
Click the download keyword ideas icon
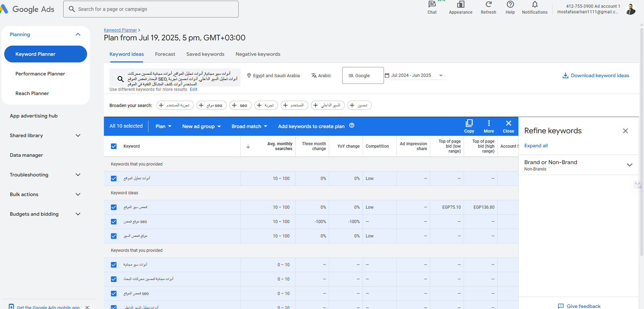565,75
